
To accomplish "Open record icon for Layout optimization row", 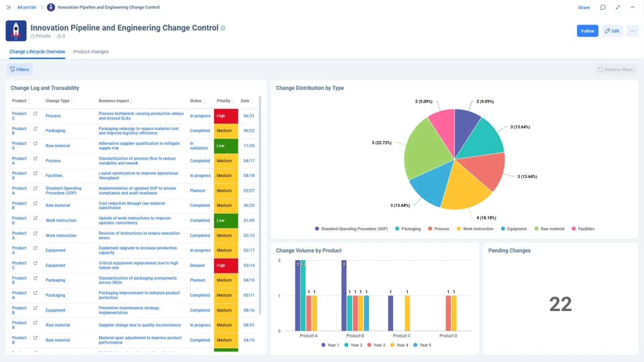I will tap(35, 173).
